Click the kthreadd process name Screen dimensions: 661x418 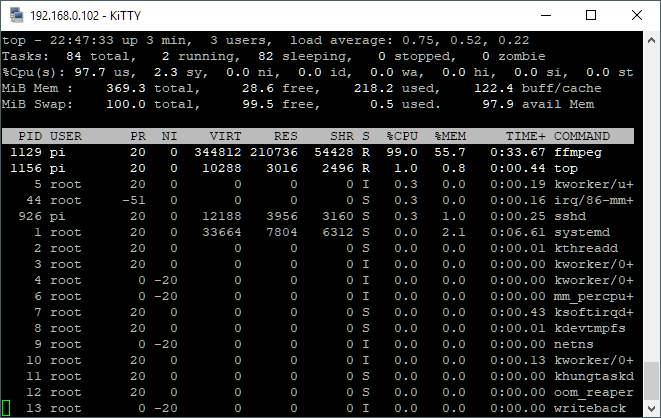[586, 248]
